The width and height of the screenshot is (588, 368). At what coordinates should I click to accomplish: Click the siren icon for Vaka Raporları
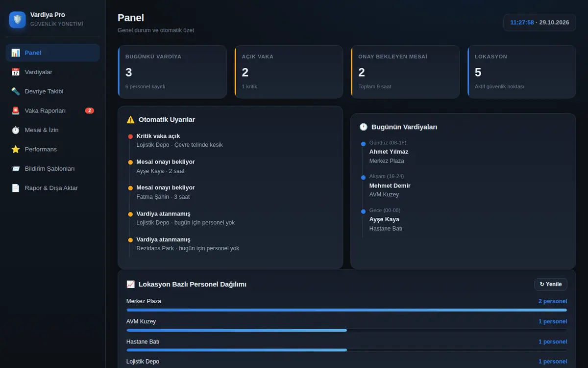[x=16, y=111]
